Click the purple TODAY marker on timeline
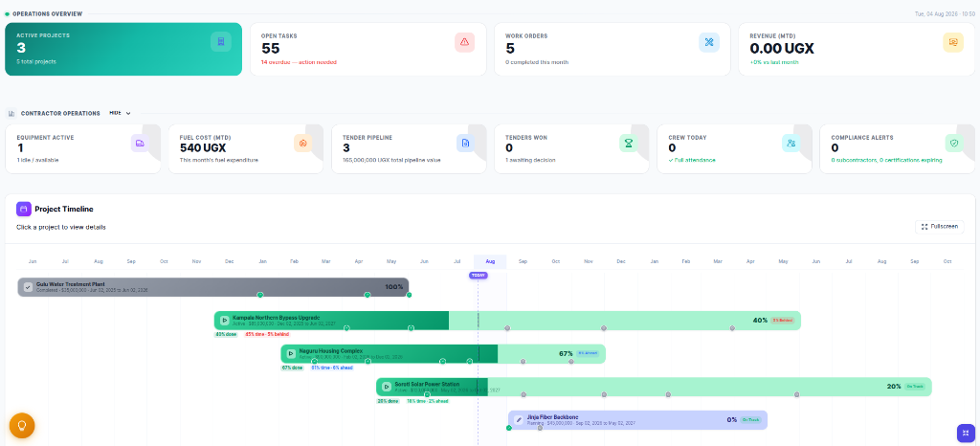 [x=479, y=275]
